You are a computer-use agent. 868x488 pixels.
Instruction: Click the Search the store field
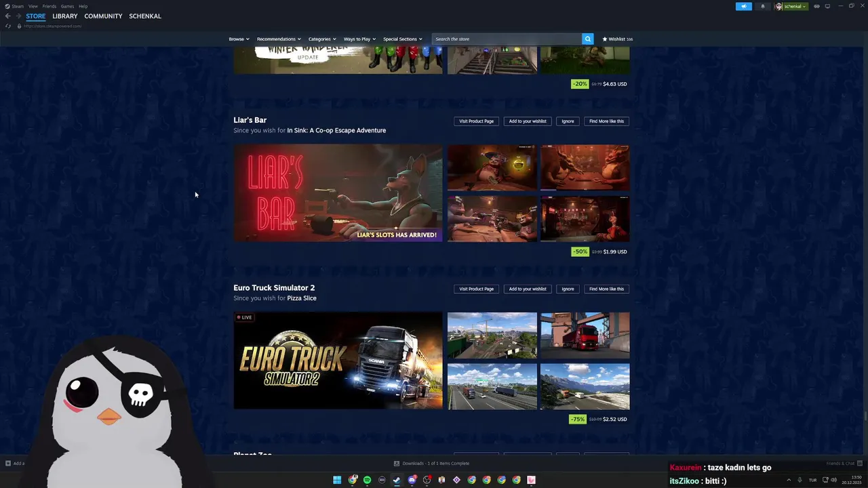coord(507,39)
